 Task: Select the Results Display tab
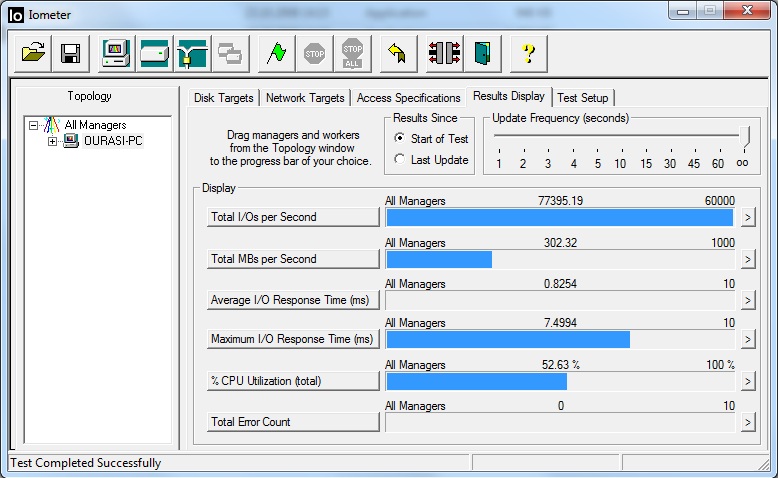(x=509, y=96)
